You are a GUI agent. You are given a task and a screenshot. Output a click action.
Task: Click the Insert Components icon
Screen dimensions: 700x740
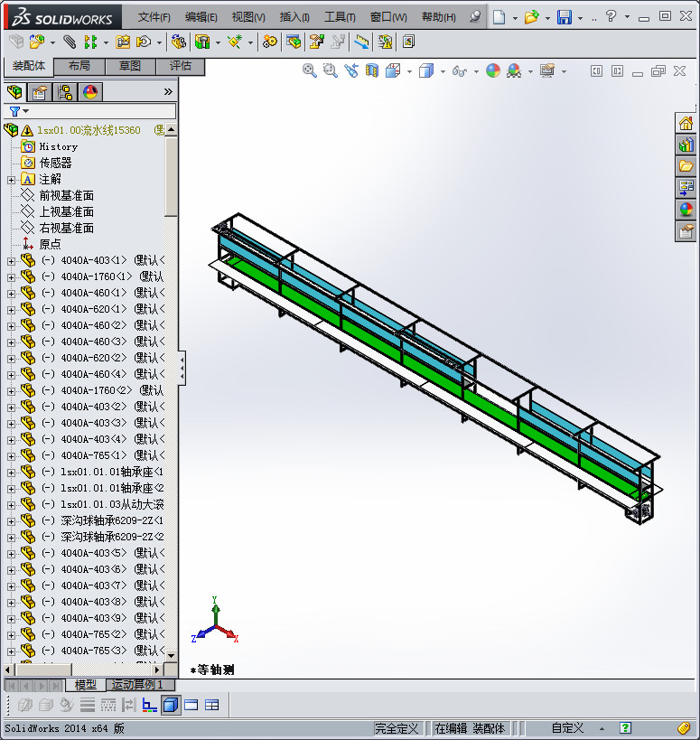point(37,42)
